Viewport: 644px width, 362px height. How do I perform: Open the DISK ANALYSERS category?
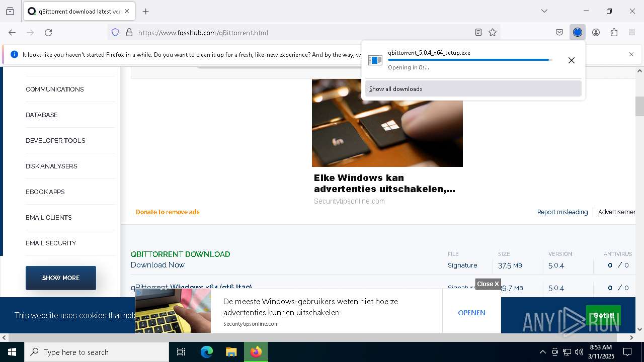coord(51,166)
